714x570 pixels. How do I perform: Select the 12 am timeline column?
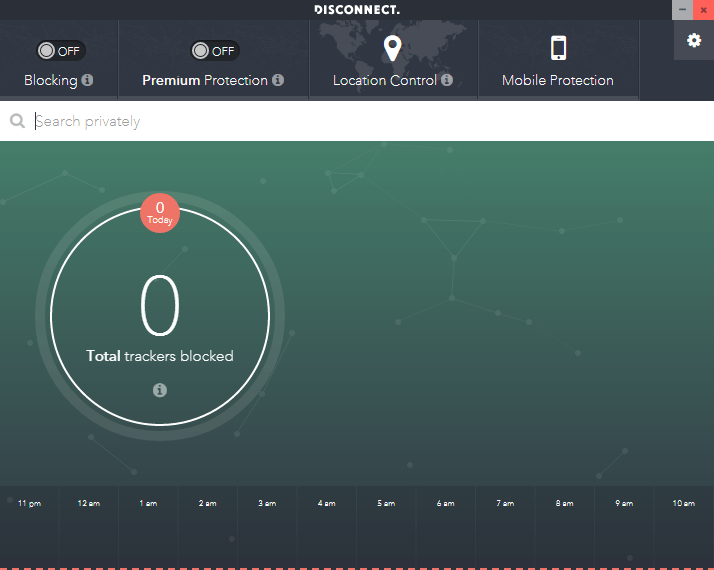coord(89,527)
